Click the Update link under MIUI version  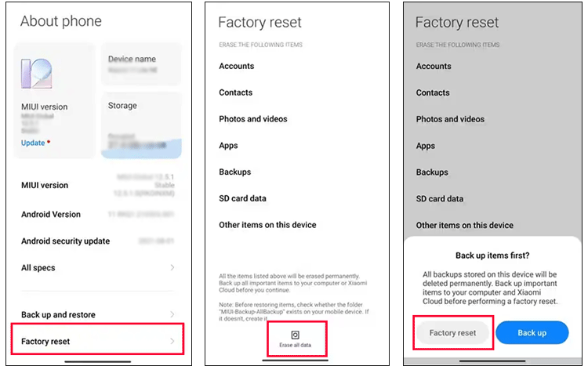pos(33,143)
